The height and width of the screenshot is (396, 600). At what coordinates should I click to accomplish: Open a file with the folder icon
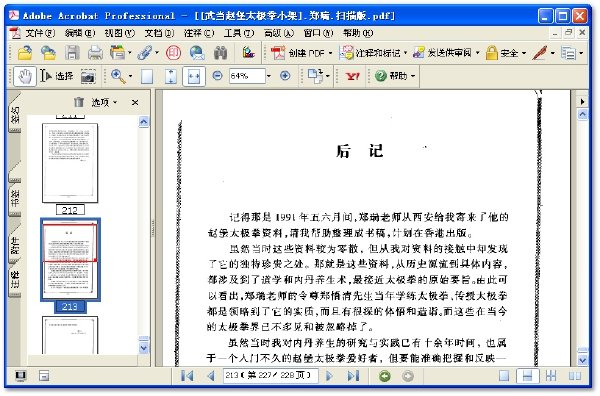click(x=25, y=52)
